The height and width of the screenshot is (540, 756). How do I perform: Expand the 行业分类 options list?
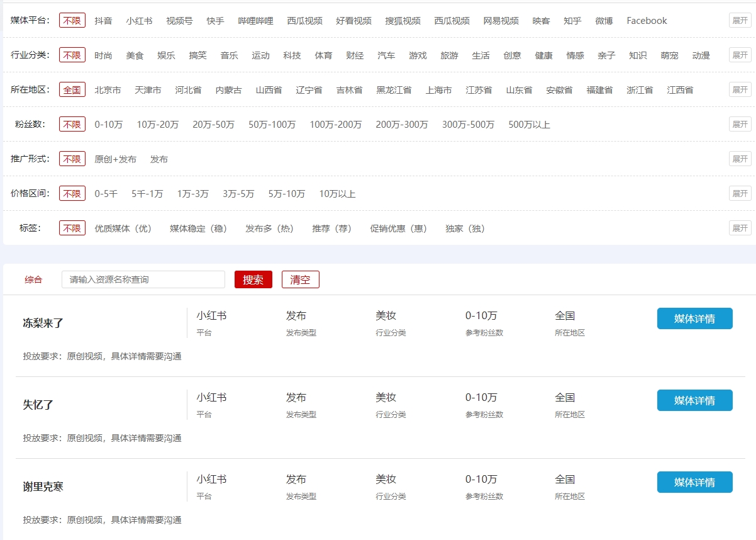740,55
